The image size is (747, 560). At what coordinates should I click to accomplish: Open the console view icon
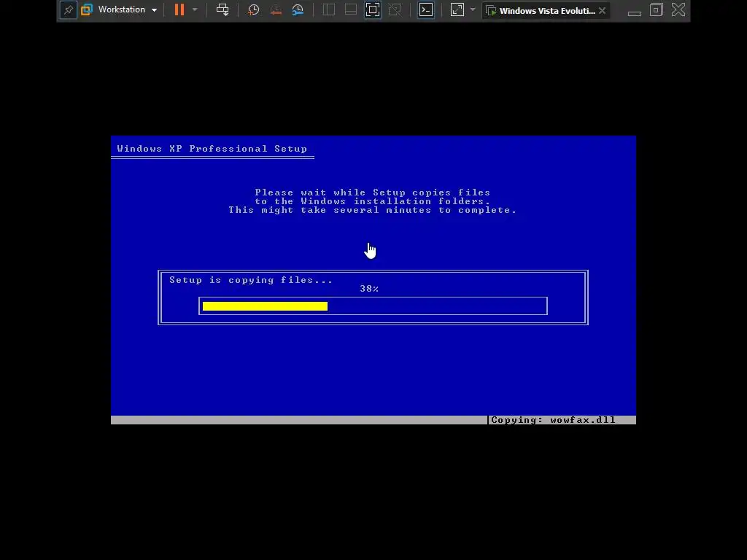click(426, 9)
